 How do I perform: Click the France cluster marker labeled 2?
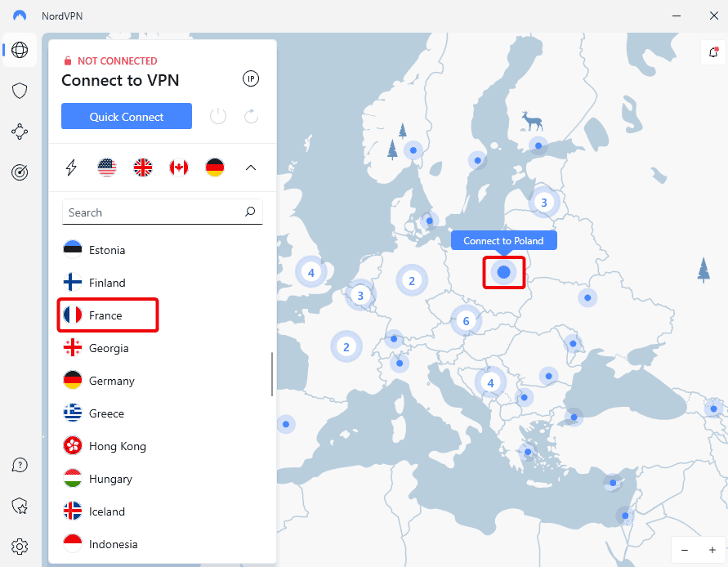click(x=346, y=347)
